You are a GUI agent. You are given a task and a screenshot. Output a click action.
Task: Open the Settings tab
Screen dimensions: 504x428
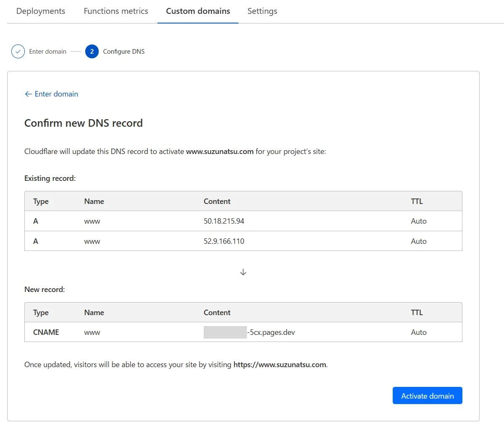(x=262, y=11)
